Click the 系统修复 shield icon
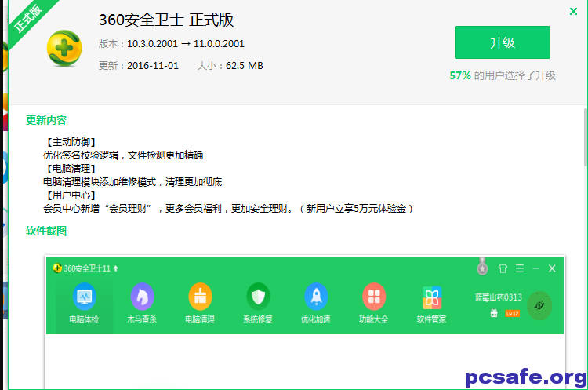Screen dimensions: 588x390 258,297
